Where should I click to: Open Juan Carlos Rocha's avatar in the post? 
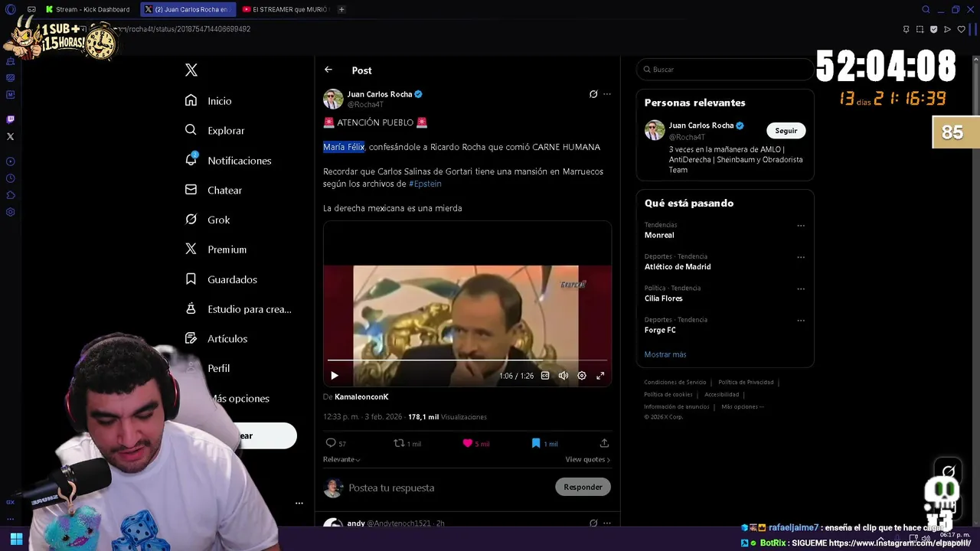[x=333, y=99]
